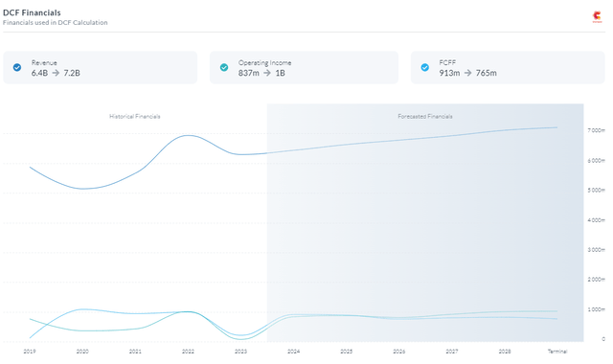Viewport: 613px width, 364px height.
Task: Click the revenue line peak at 2022
Action: (188, 135)
